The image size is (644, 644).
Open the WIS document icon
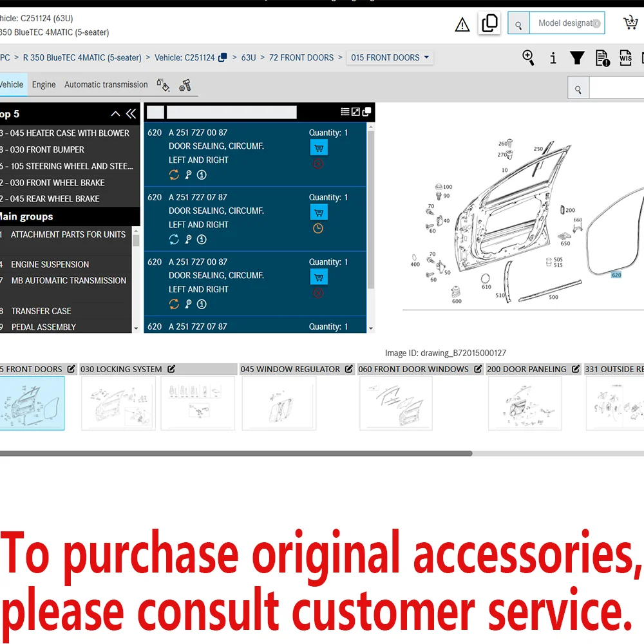[x=625, y=58]
